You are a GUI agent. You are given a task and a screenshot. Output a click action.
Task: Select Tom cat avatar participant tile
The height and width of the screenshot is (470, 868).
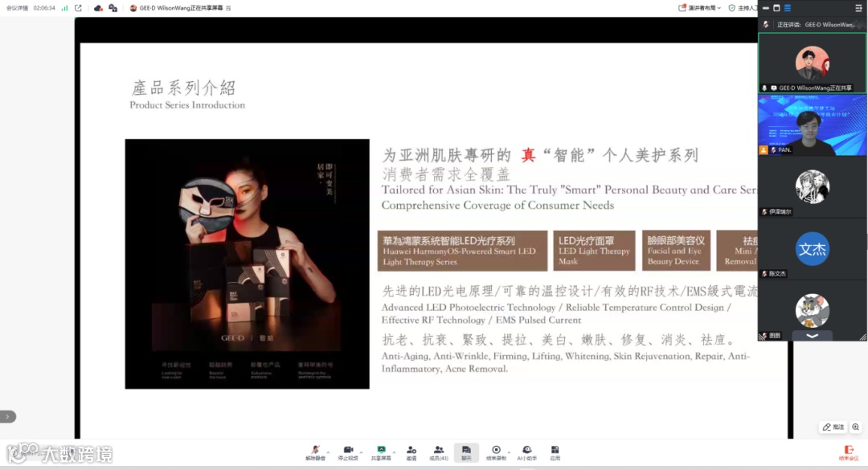pyautogui.click(x=812, y=310)
